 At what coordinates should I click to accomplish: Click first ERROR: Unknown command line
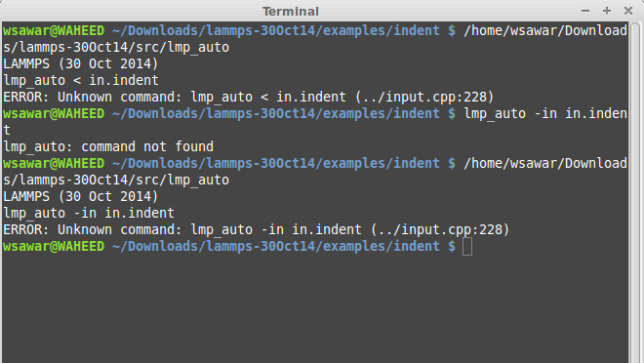point(248,98)
